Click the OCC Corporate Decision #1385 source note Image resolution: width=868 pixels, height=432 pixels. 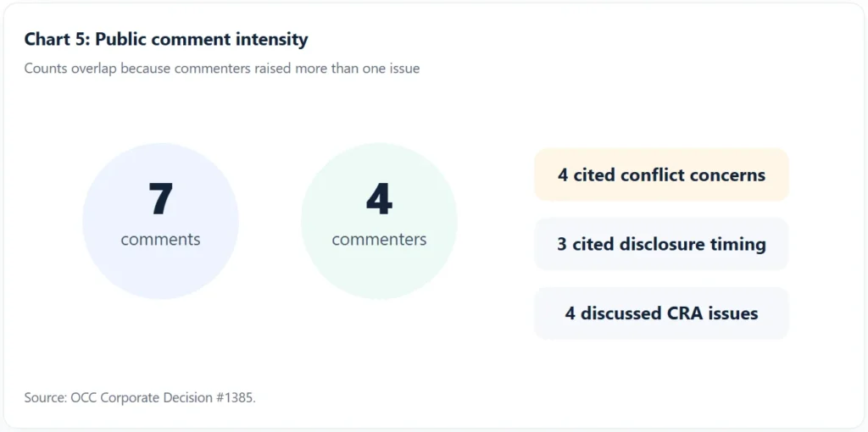pos(140,398)
